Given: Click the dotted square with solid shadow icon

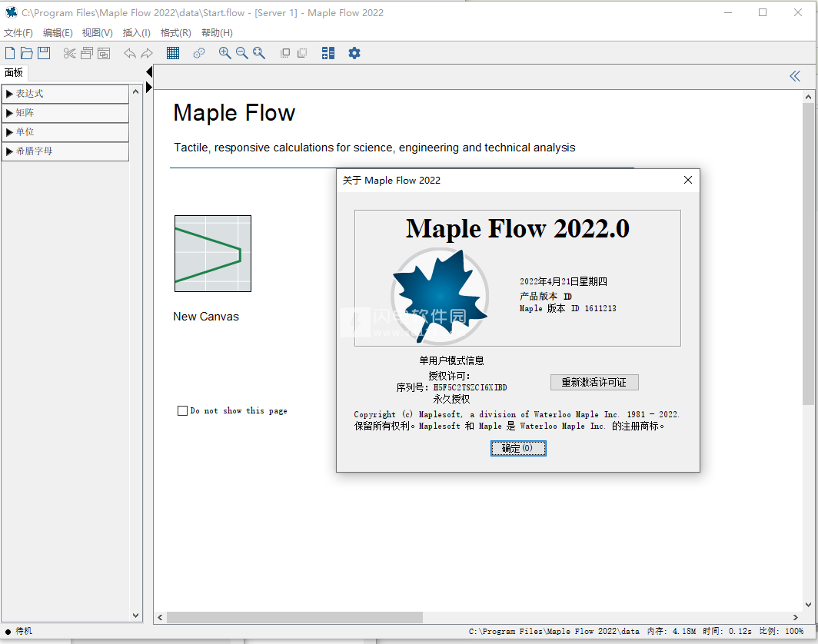Looking at the screenshot, I should tap(302, 53).
